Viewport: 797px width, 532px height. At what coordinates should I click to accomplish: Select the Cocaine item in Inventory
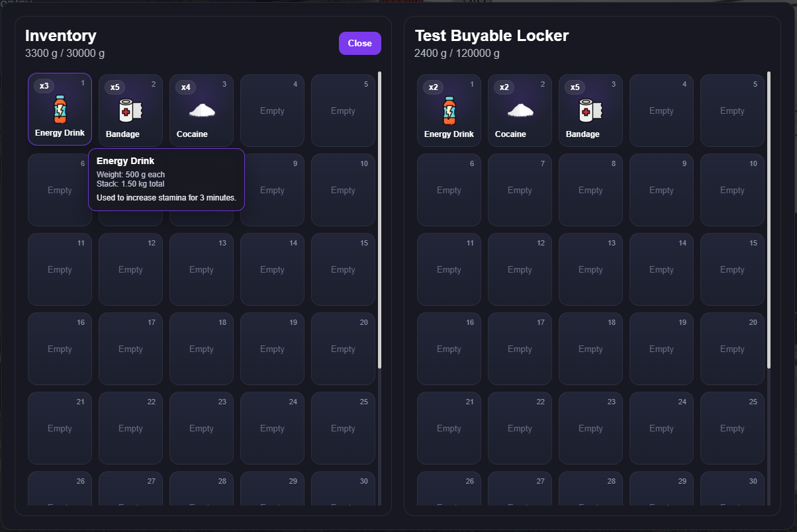pos(201,111)
